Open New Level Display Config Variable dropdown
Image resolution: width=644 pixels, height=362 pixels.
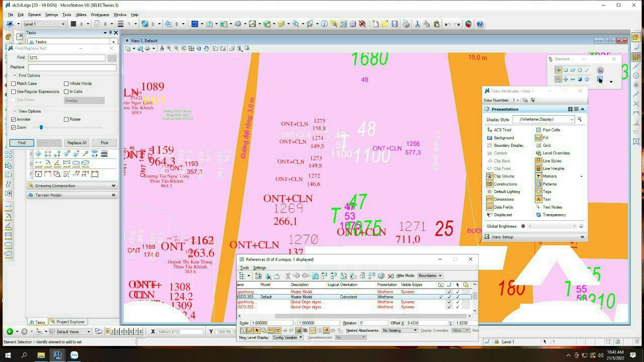(288, 337)
